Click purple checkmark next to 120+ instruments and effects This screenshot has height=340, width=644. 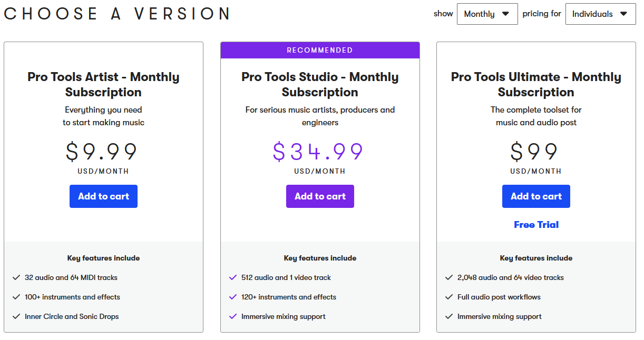coord(233,297)
